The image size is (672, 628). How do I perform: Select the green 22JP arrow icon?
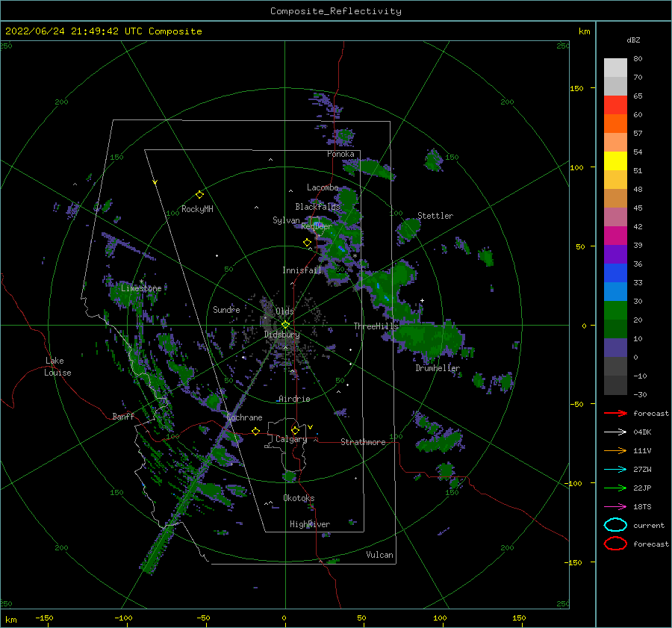[x=615, y=488]
